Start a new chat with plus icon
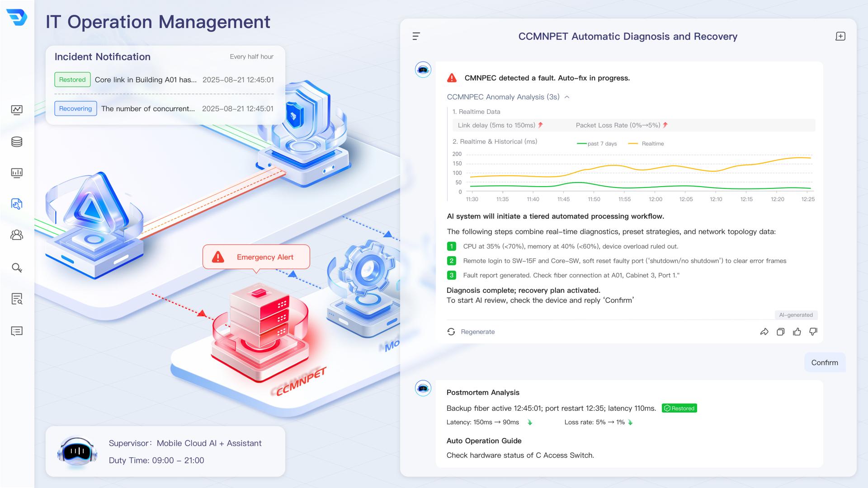Viewport: 868px width, 488px height. (840, 36)
